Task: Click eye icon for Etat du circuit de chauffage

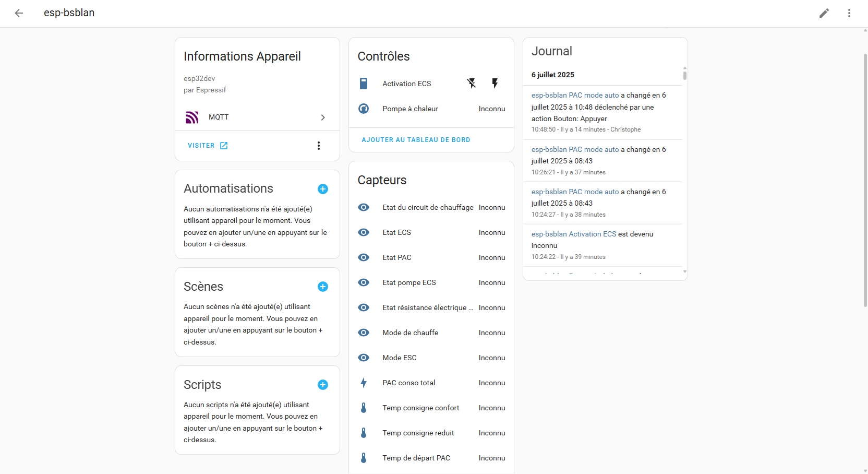Action: click(x=364, y=207)
